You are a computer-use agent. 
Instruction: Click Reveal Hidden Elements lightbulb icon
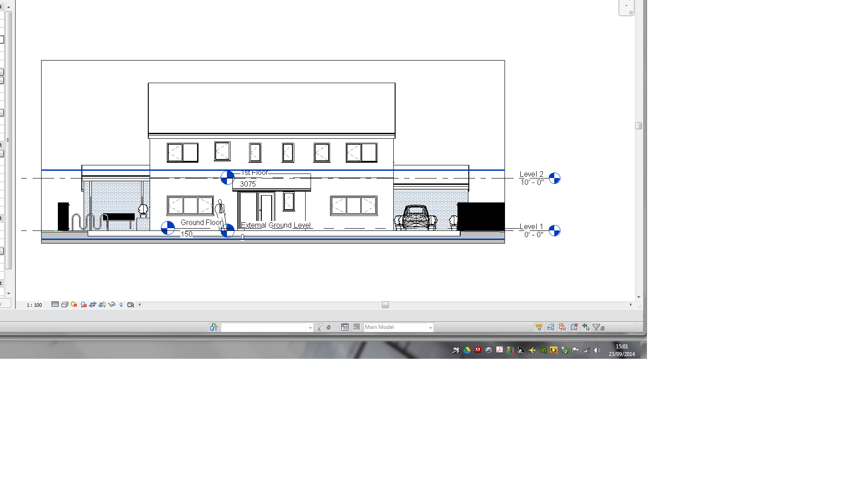pyautogui.click(x=121, y=305)
